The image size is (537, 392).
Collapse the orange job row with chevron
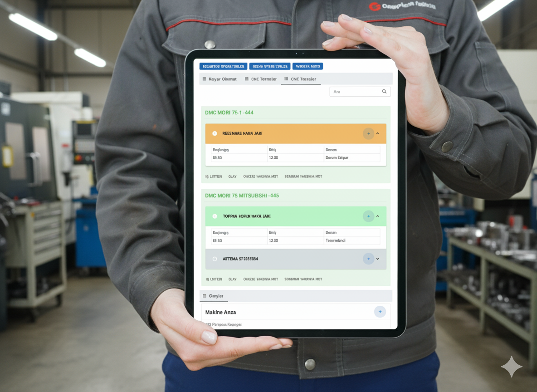[x=378, y=133]
